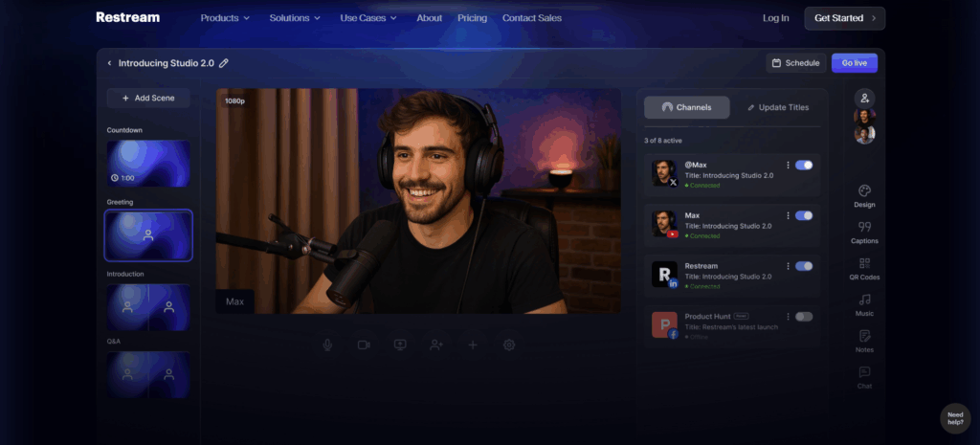The image size is (980, 445).
Task: Open the Chat panel
Action: pyautogui.click(x=864, y=377)
